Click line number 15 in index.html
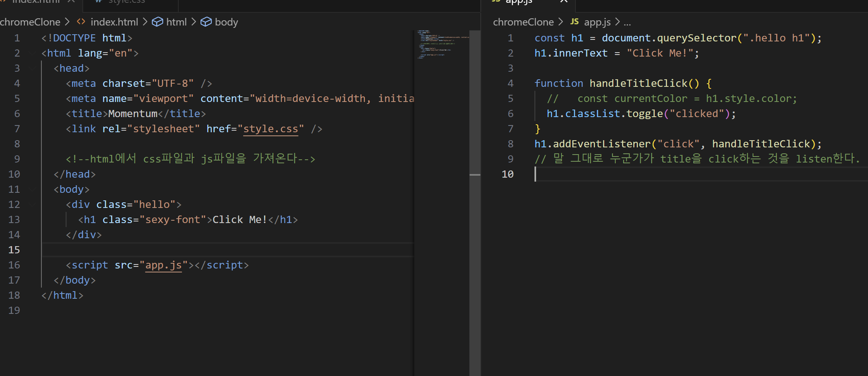 click(x=14, y=250)
